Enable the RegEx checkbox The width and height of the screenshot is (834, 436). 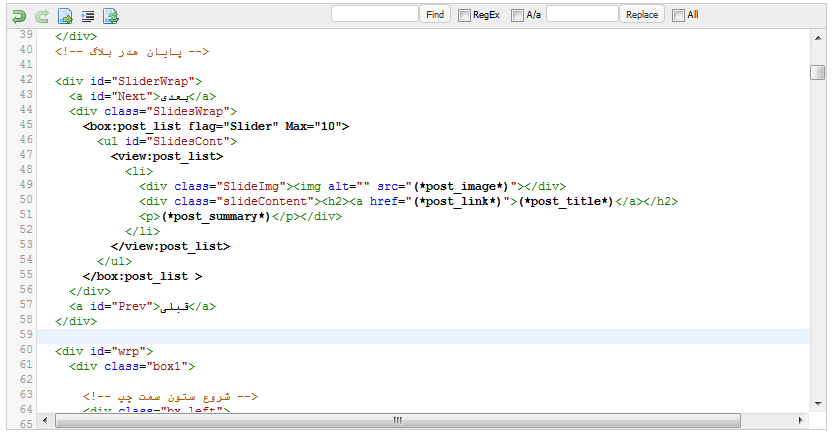[x=465, y=15]
